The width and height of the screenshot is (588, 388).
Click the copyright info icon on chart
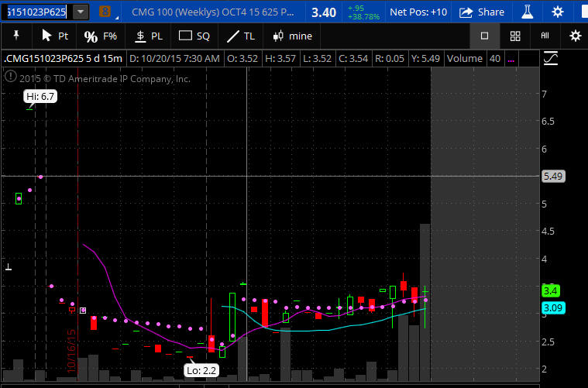point(10,77)
